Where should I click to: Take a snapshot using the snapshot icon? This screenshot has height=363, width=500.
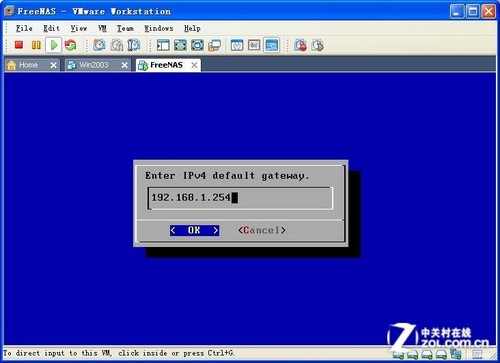click(x=99, y=45)
